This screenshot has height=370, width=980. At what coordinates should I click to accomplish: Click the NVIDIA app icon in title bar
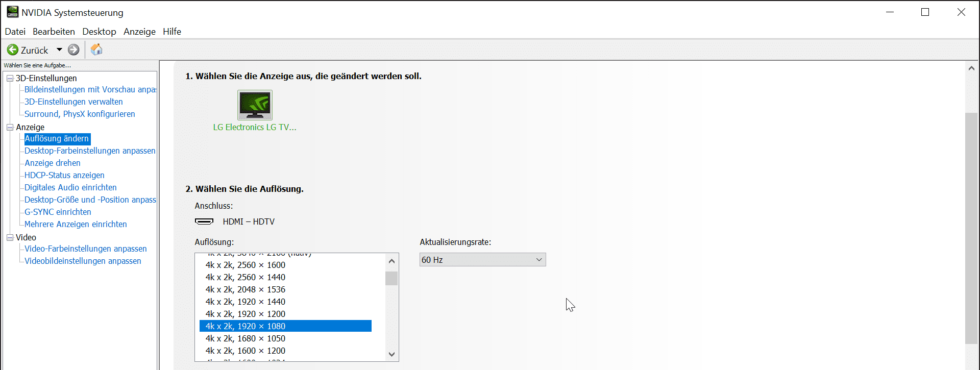[x=12, y=12]
